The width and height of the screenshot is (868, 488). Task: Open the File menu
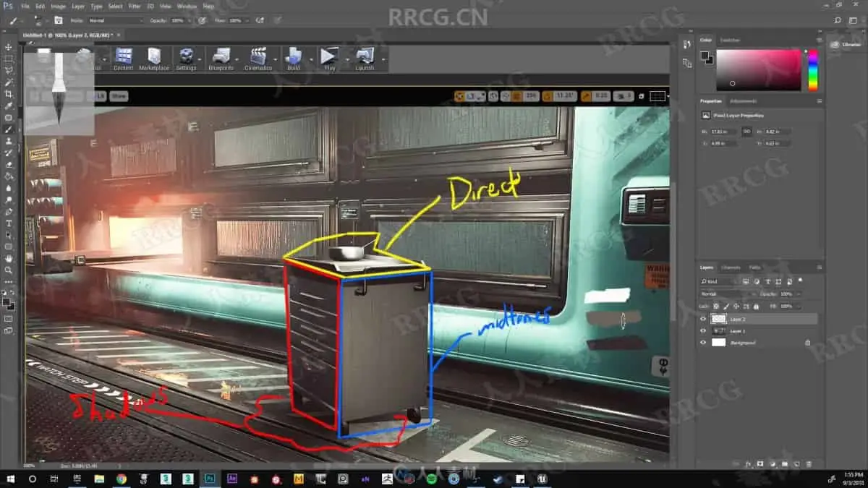click(25, 6)
